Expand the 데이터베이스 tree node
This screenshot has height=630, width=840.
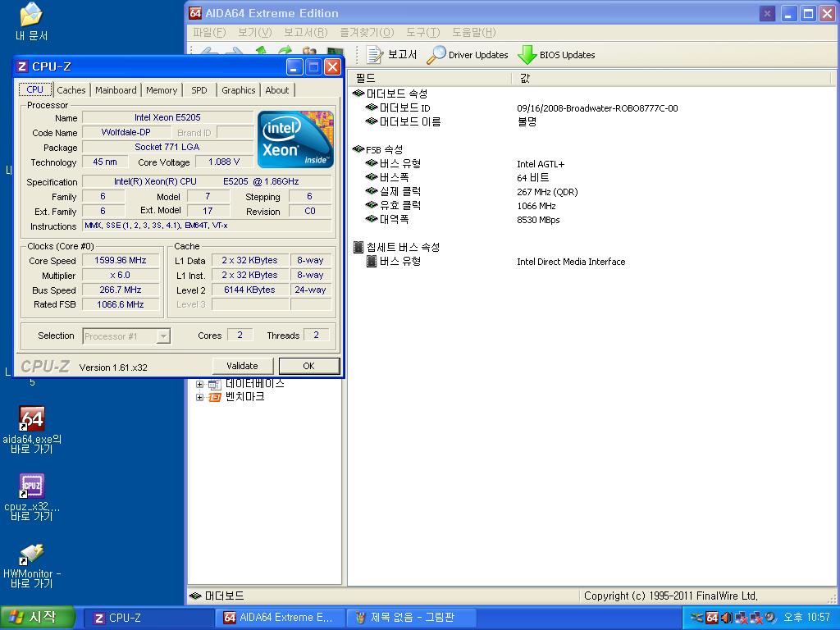[x=200, y=384]
